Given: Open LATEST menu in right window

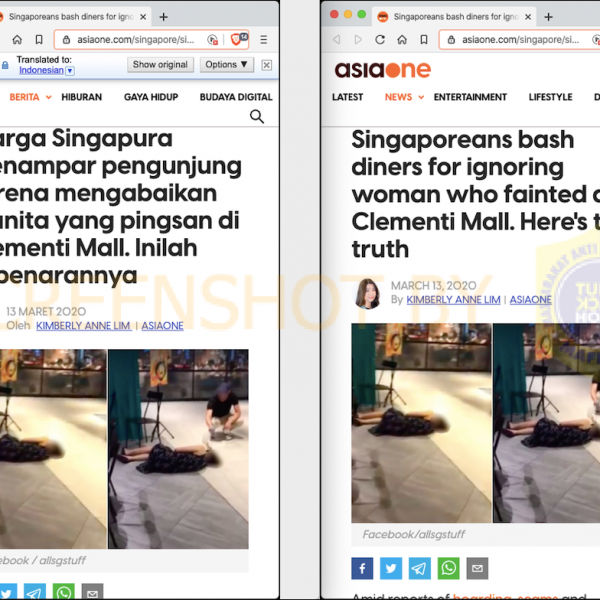Looking at the screenshot, I should (x=347, y=97).
